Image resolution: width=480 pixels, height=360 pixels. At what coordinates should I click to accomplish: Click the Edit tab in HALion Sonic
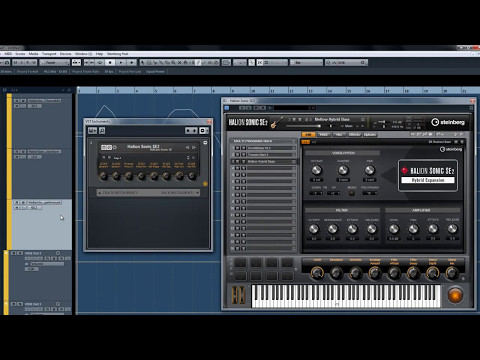click(x=308, y=134)
